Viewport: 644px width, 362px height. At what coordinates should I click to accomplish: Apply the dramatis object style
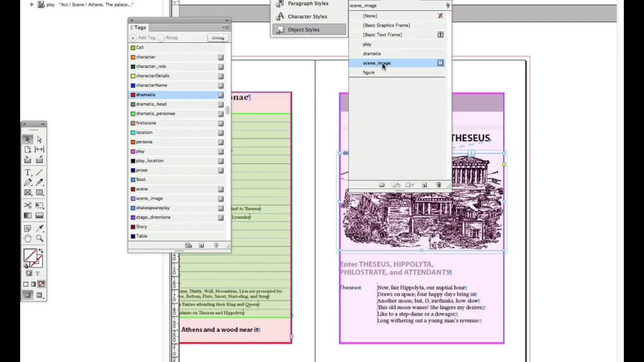click(x=397, y=53)
